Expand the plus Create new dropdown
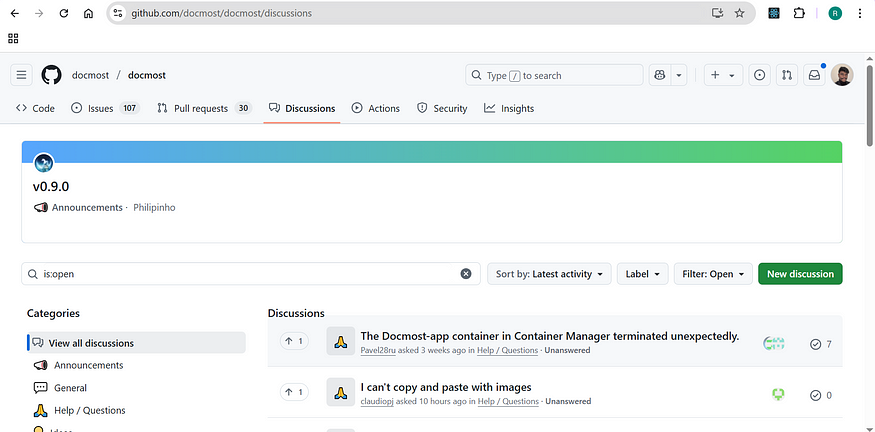The image size is (875, 432). (723, 75)
